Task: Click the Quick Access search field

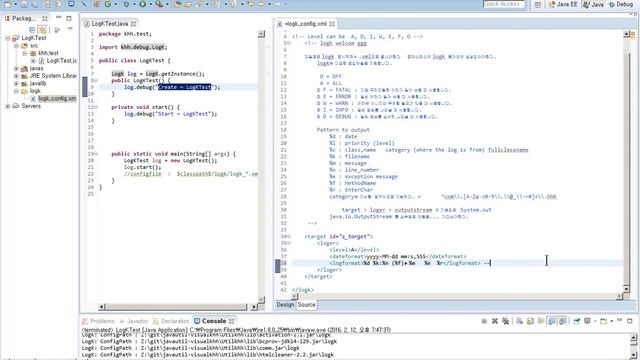Action: [505, 4]
